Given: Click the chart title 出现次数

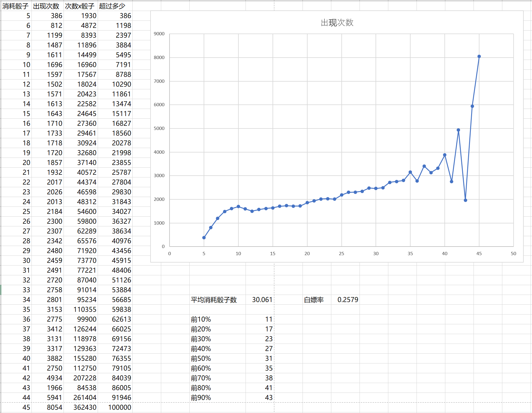Looking at the screenshot, I should pyautogui.click(x=337, y=23).
